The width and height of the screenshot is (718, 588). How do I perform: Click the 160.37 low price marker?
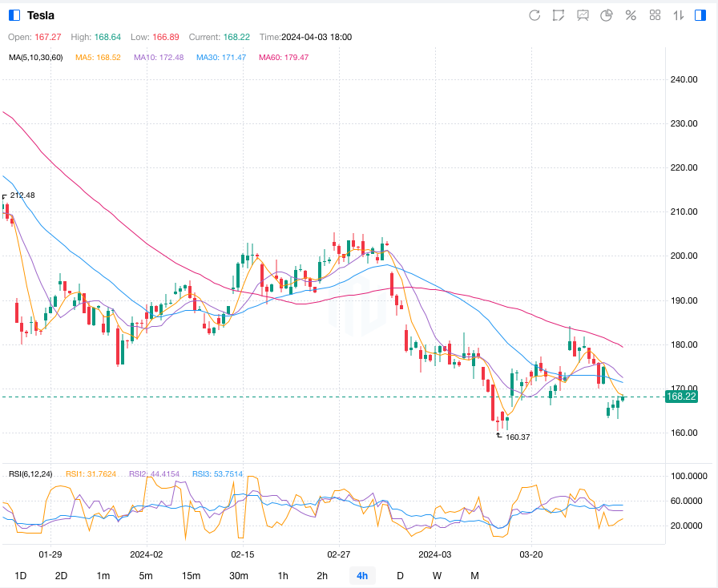click(x=518, y=437)
